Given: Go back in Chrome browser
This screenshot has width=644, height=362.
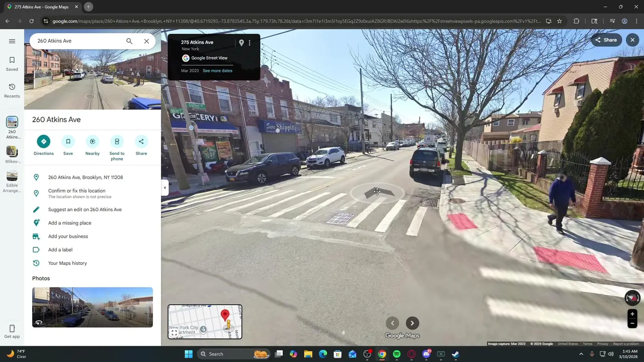Looking at the screenshot, I should coord(7,21).
